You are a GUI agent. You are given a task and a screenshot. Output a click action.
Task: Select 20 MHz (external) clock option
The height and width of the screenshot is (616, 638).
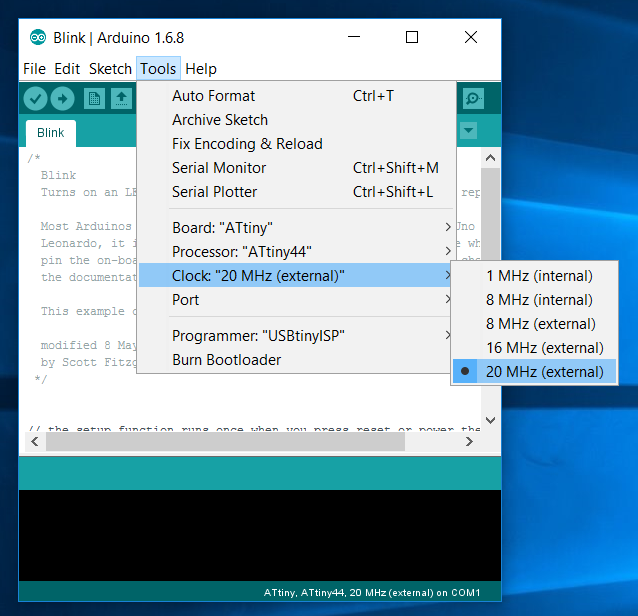534,371
